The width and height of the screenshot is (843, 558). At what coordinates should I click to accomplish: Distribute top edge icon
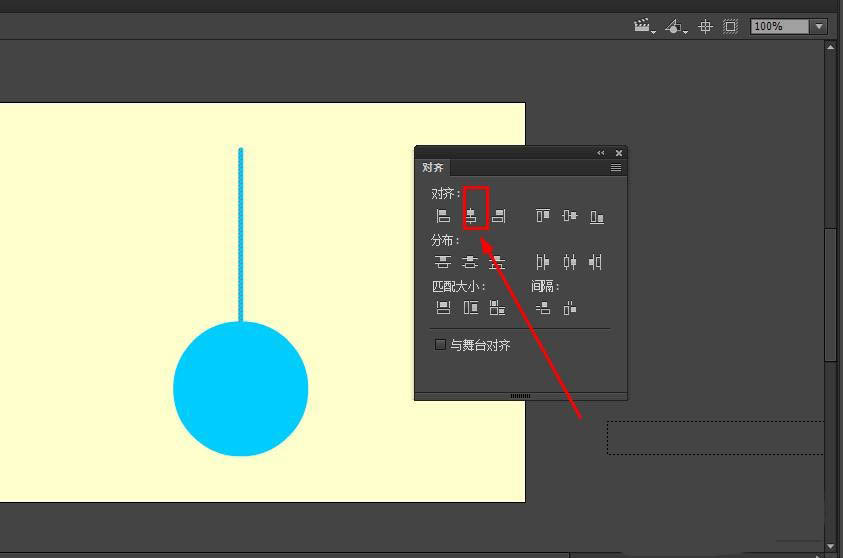tap(442, 262)
